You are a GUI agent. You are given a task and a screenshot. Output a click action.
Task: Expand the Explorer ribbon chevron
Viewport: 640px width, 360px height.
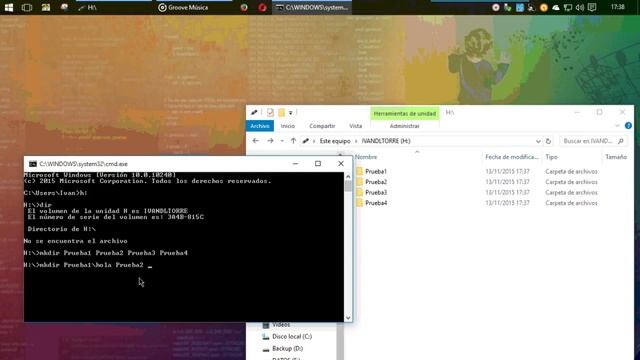tap(617, 126)
